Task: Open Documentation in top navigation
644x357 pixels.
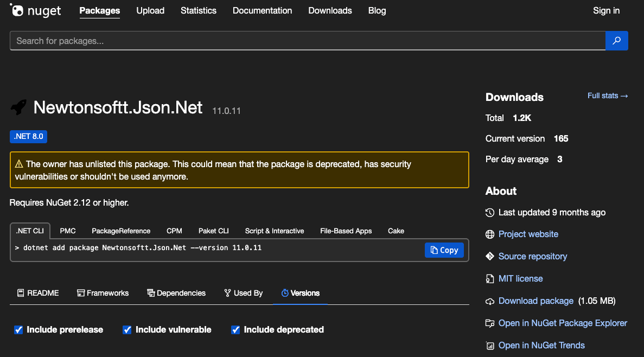Action: click(263, 11)
